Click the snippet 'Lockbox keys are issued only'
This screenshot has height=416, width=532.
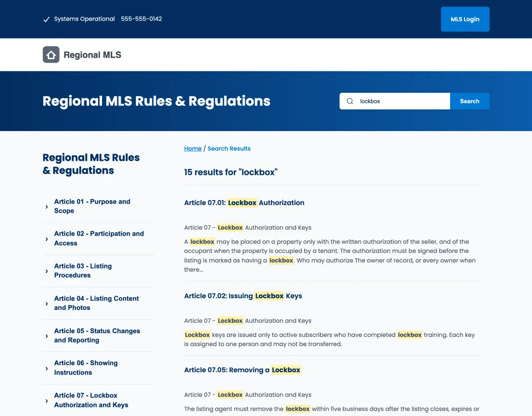[330, 339]
